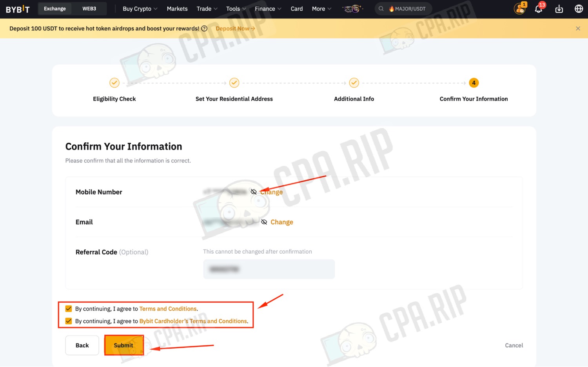Image resolution: width=588 pixels, height=367 pixels.
Task: Uncheck the Bybit Cardholder's Terms checkbox
Action: [x=69, y=321]
